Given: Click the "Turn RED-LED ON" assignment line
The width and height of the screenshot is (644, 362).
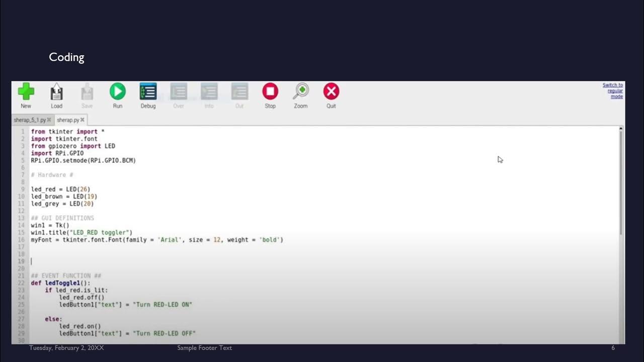Looking at the screenshot, I should coord(126,305).
